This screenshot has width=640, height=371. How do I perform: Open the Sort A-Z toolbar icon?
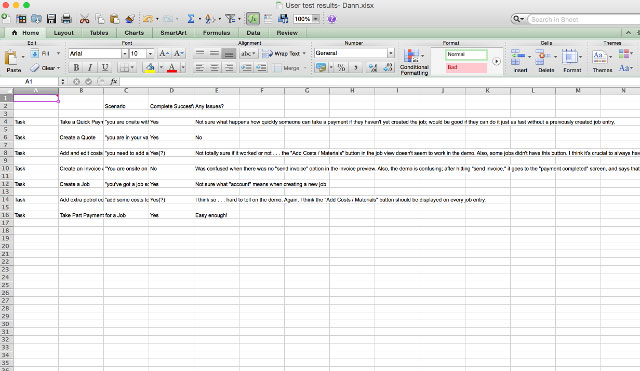tap(210, 19)
